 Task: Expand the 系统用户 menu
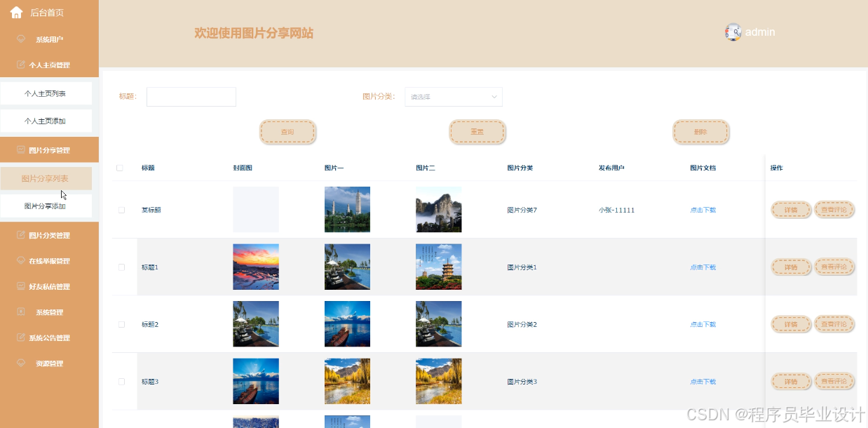49,39
